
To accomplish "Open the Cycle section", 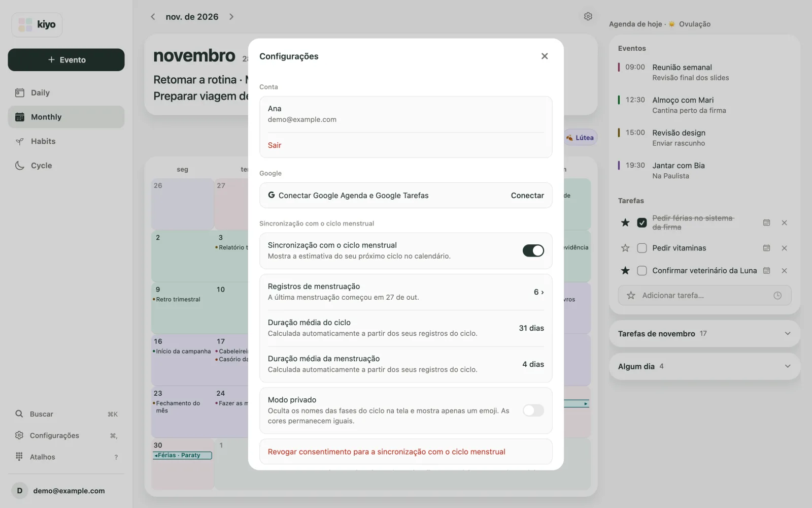I will tap(66, 166).
